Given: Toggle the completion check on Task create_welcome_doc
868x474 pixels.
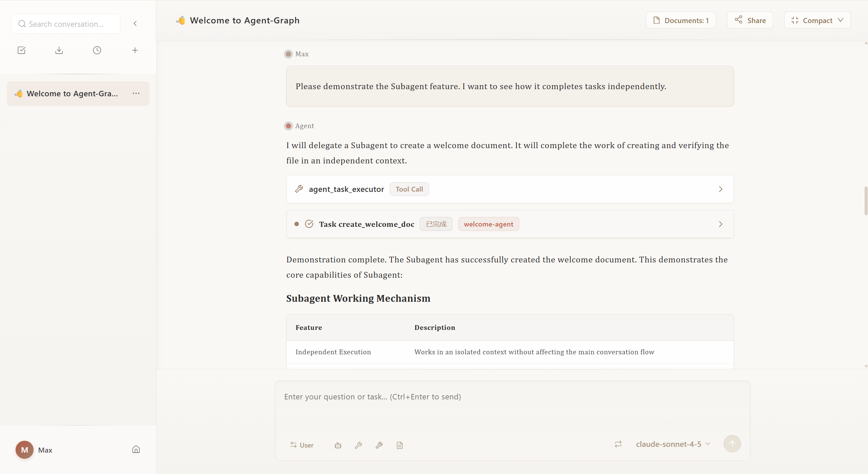Looking at the screenshot, I should pyautogui.click(x=309, y=224).
